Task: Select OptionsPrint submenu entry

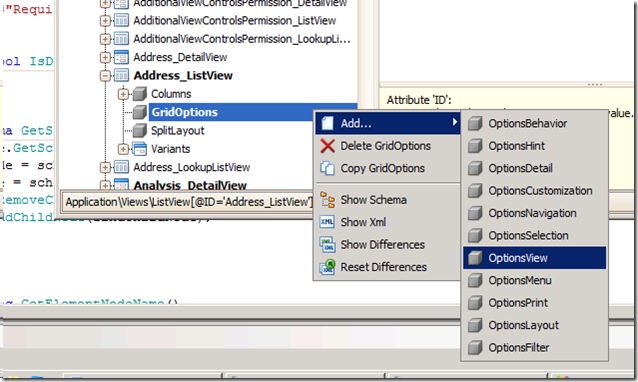Action: coord(534,303)
